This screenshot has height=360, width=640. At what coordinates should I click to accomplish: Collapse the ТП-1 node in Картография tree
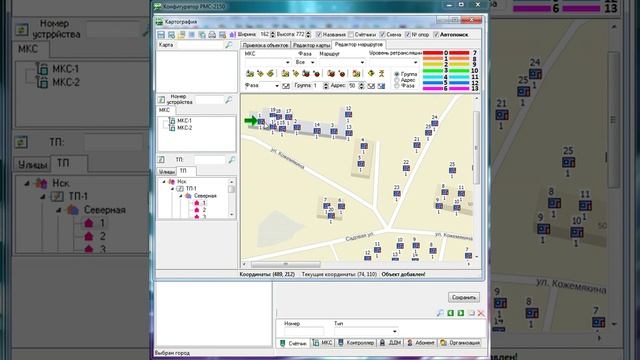[x=172, y=189]
